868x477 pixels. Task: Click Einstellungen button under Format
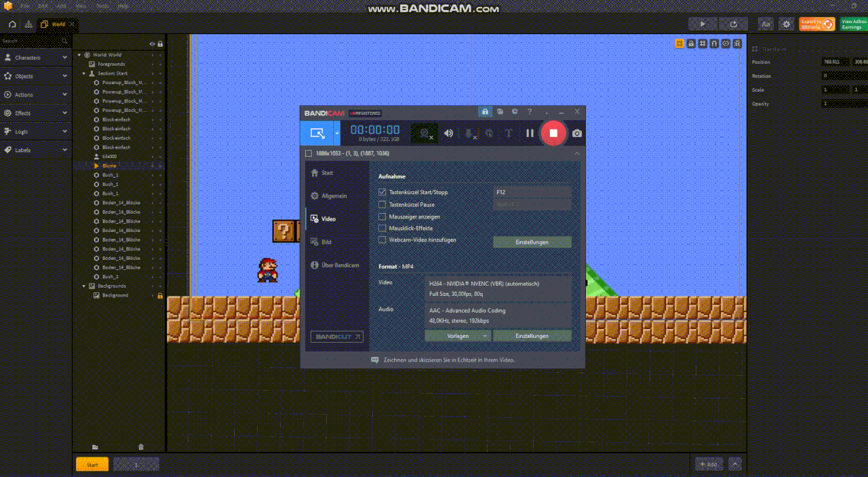click(532, 336)
